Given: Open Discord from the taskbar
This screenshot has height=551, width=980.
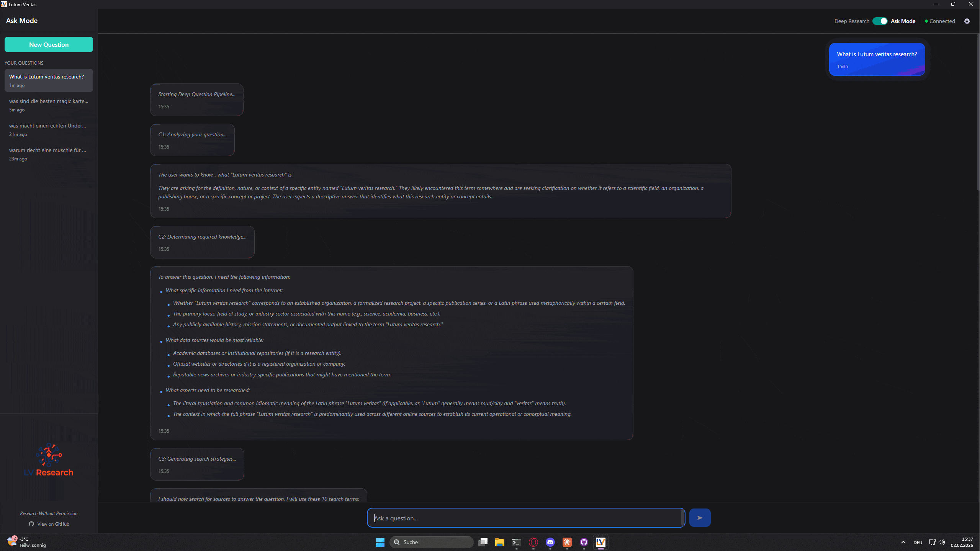Looking at the screenshot, I should (x=550, y=542).
